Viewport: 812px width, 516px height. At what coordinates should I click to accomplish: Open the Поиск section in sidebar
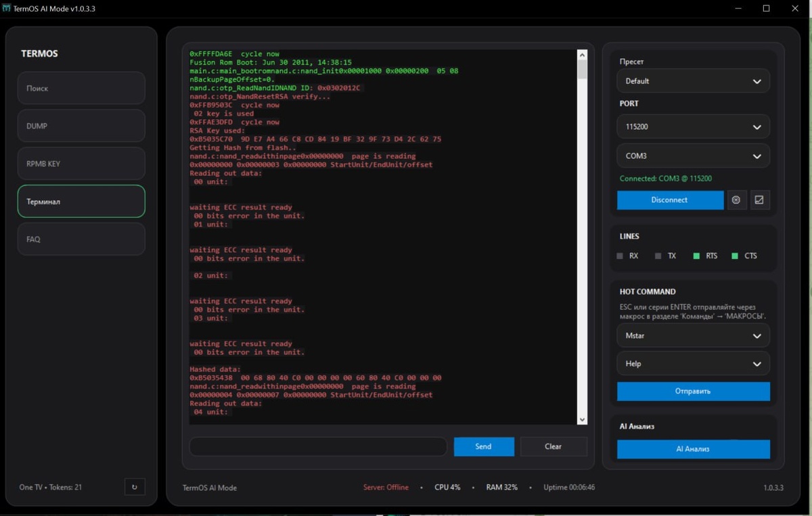pos(81,88)
